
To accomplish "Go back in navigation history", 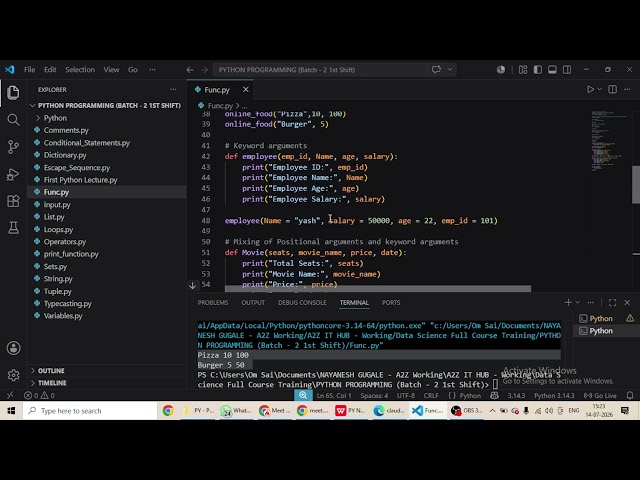I will (x=190, y=70).
